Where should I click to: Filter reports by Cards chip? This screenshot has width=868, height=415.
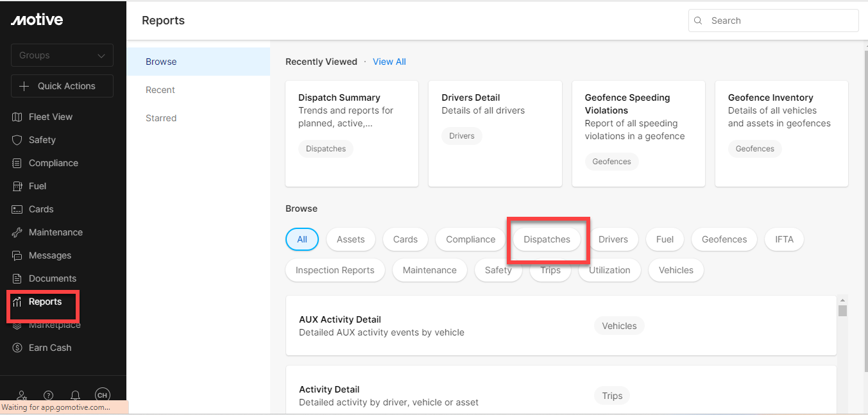coord(405,239)
